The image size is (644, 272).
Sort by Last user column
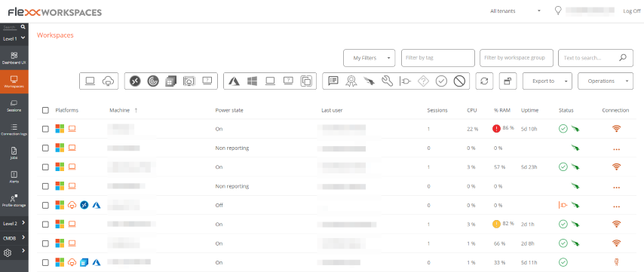[x=332, y=110]
